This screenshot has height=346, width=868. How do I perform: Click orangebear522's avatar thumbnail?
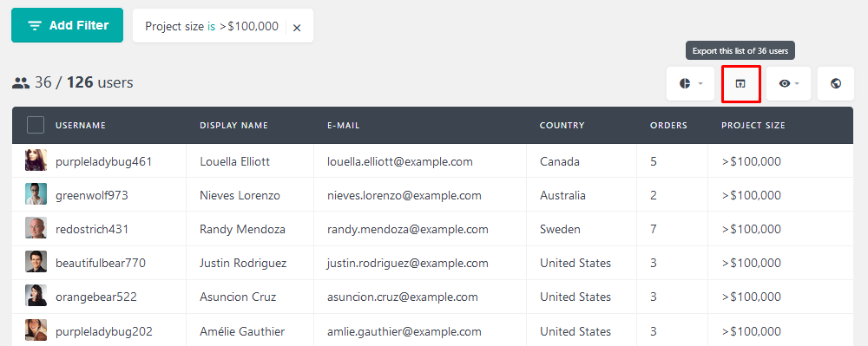click(36, 295)
